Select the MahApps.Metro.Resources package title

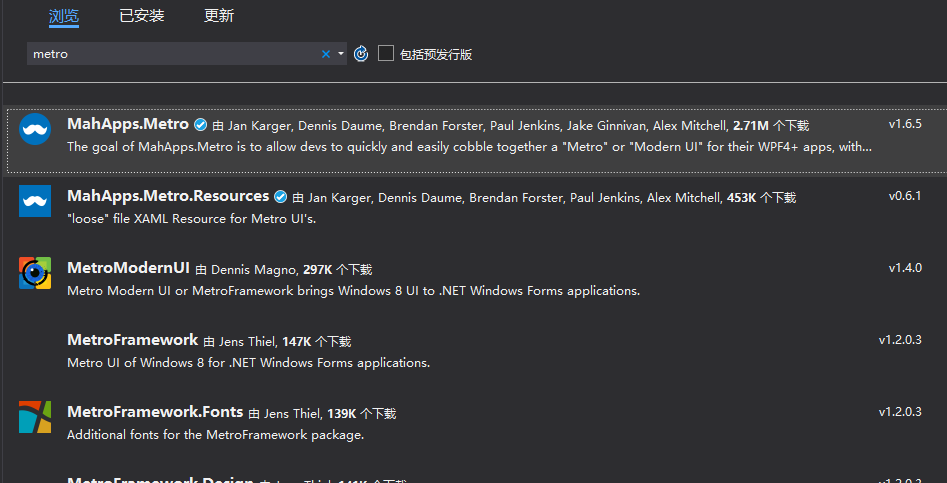168,196
